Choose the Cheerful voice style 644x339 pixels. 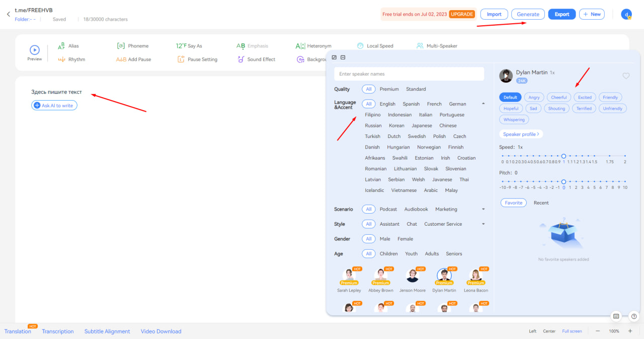coord(558,97)
